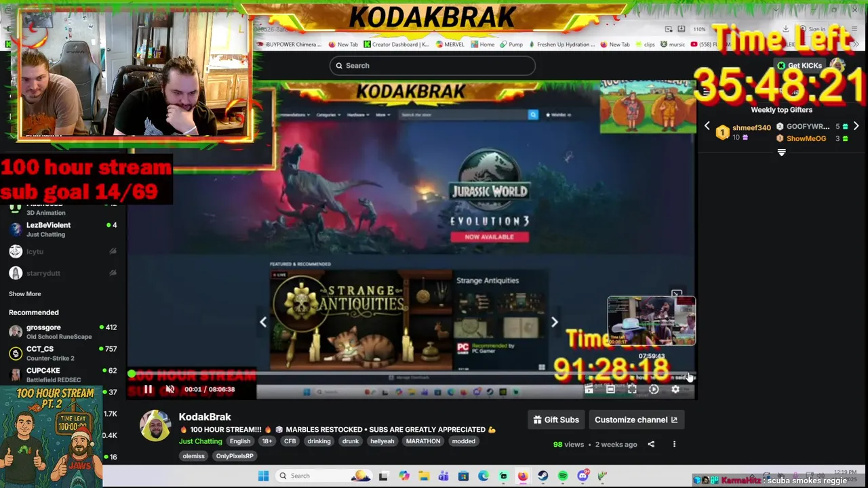This screenshot has width=868, height=488.
Task: Click the Jurassic World Now Available banner
Action: click(489, 237)
